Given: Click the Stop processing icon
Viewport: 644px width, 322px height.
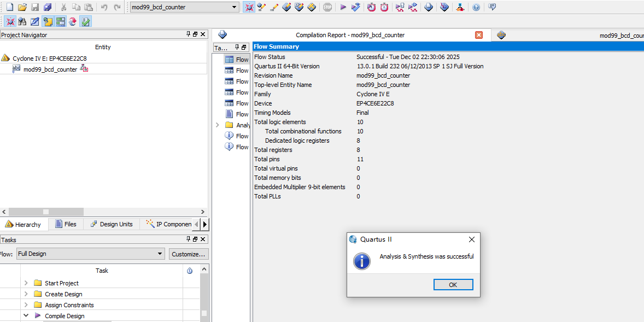Looking at the screenshot, I should coord(327,7).
